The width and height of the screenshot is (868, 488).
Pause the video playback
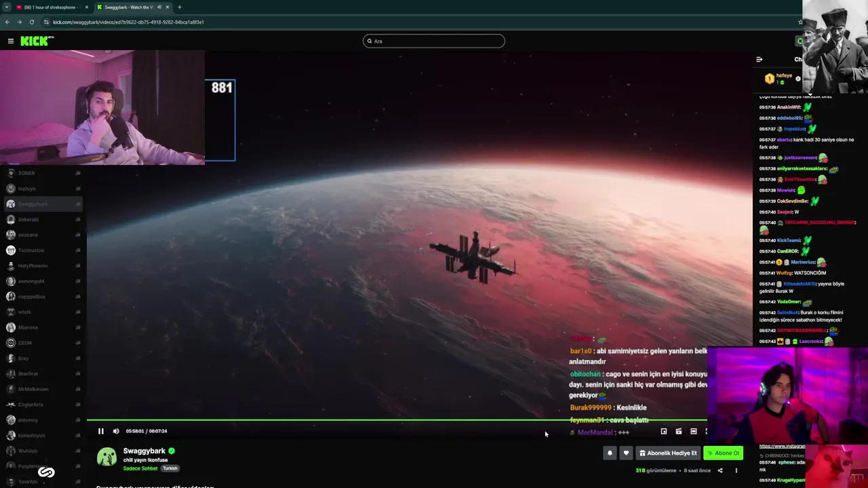coord(101,431)
